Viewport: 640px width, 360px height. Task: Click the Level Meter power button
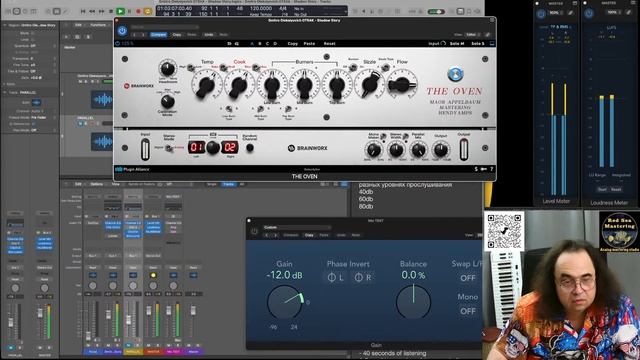click(x=541, y=13)
